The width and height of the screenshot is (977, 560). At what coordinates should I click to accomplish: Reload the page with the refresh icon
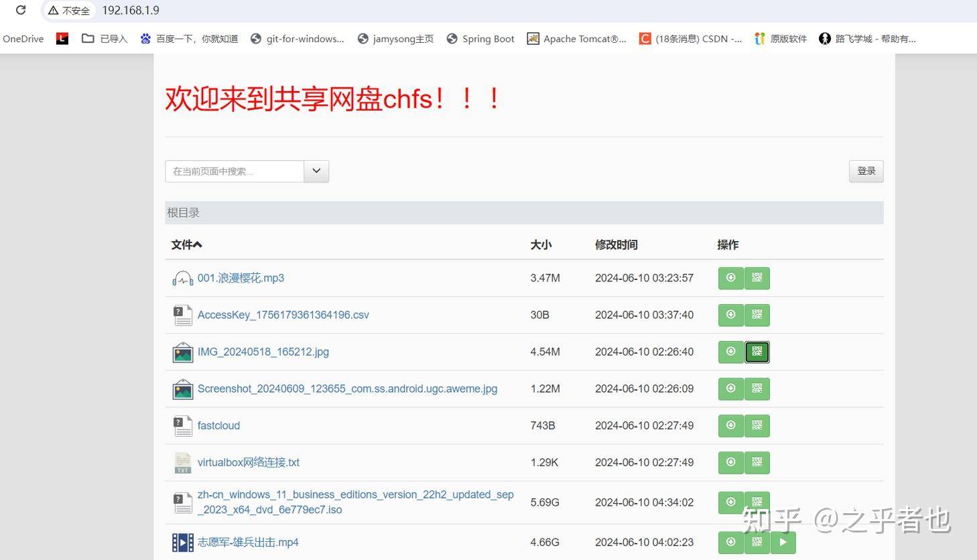point(21,10)
